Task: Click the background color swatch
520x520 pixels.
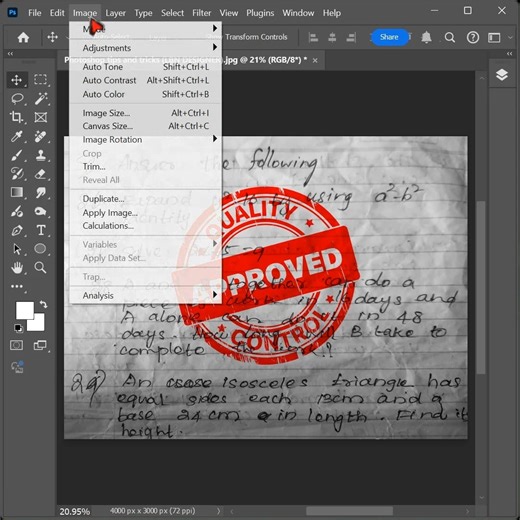Action: (x=39, y=325)
